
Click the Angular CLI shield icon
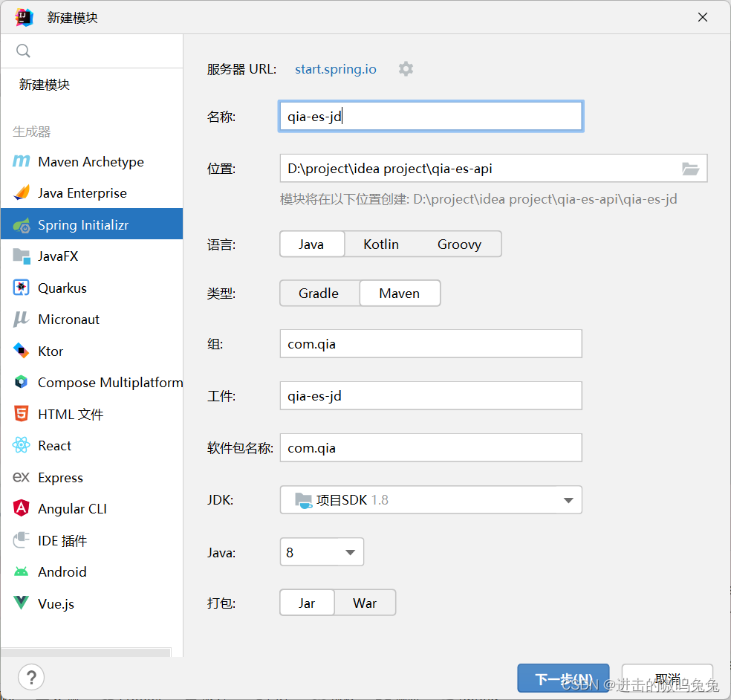[21, 508]
